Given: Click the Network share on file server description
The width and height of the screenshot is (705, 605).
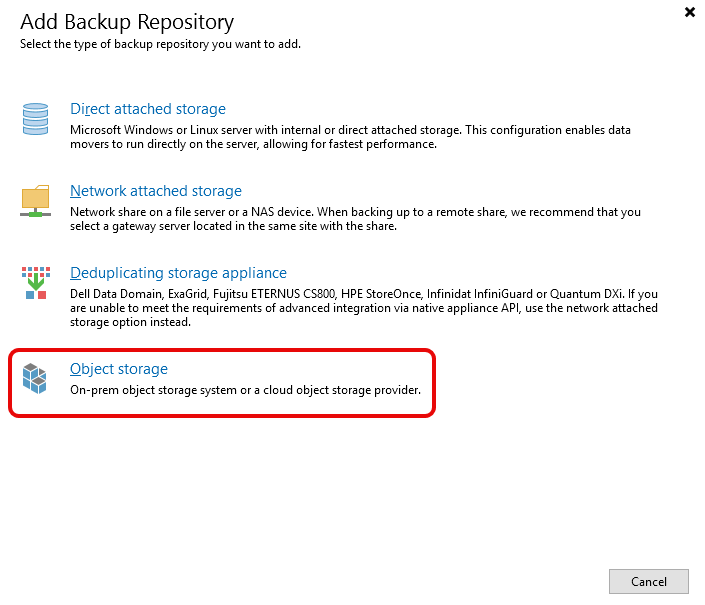Looking at the screenshot, I should 355,212.
